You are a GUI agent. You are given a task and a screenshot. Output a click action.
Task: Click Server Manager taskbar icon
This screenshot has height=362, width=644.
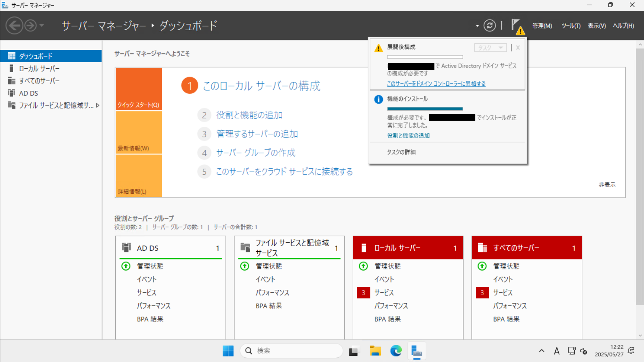click(x=416, y=351)
